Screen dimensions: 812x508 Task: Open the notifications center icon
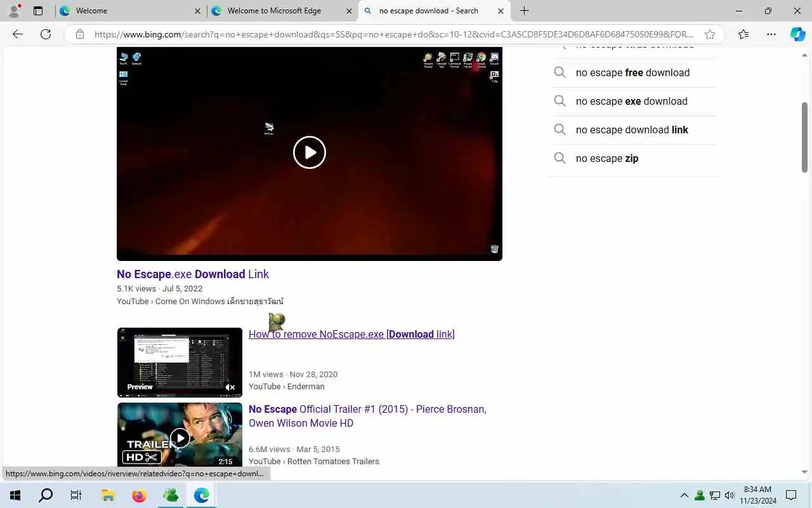(791, 495)
